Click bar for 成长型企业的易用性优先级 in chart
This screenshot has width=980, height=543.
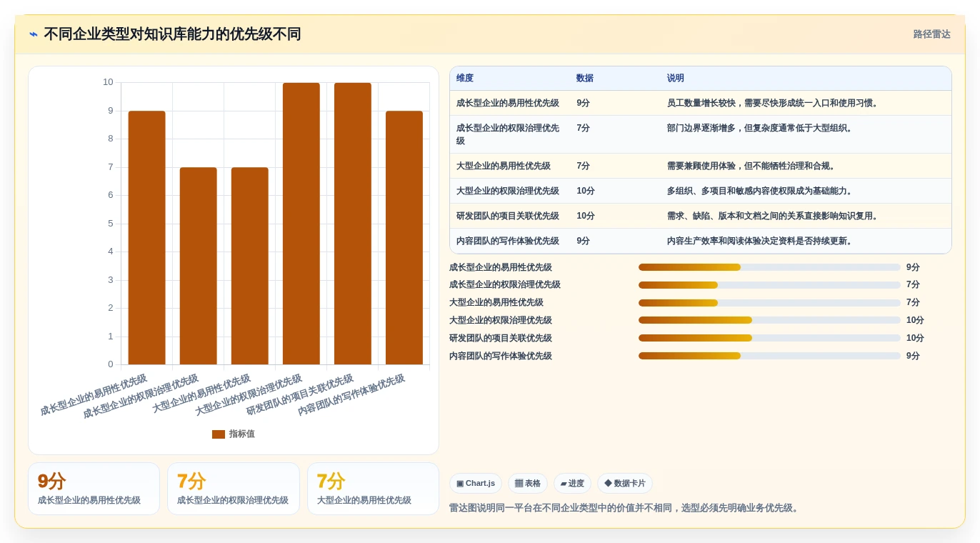pos(146,238)
